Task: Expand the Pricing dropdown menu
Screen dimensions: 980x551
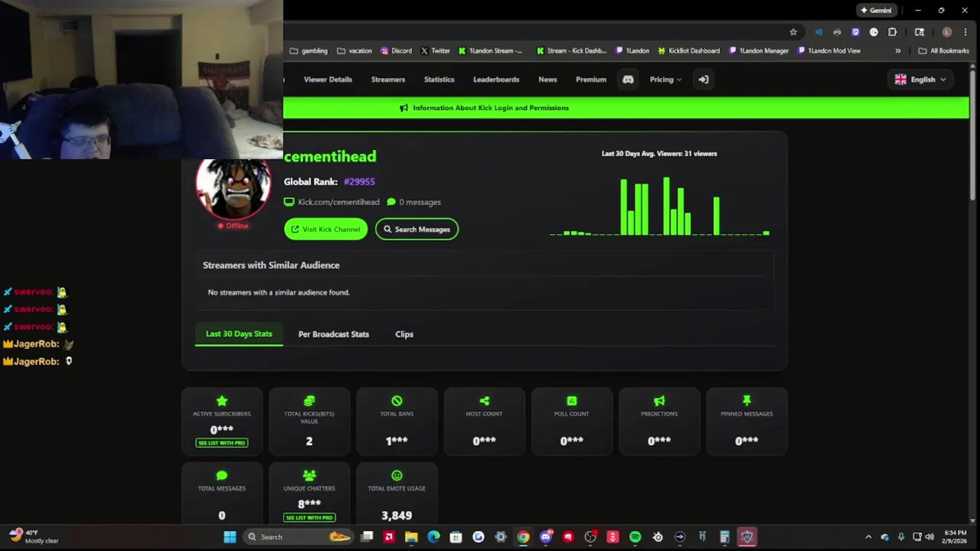Action: (665, 80)
